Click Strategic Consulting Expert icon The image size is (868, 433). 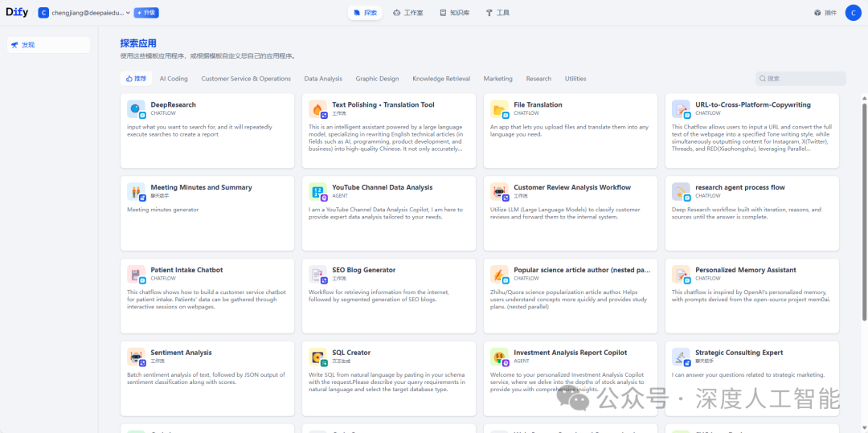point(681,357)
